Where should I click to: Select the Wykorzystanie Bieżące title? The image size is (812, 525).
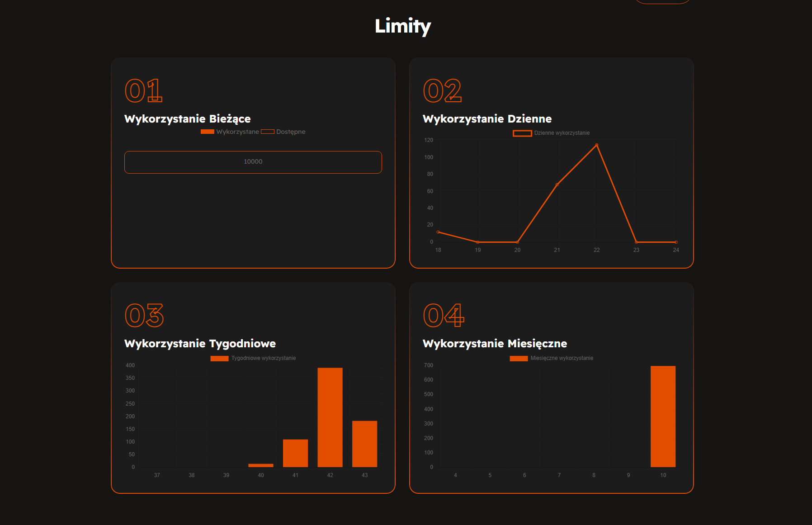[x=188, y=118]
